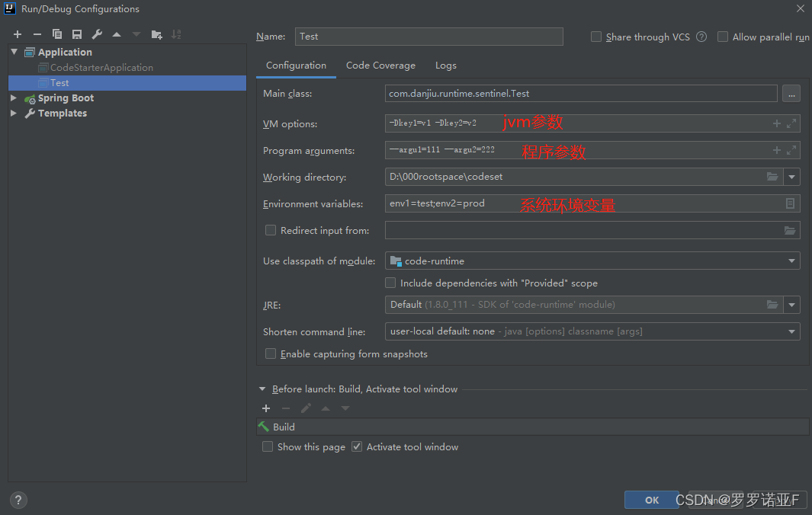Open the JRE dropdown
The height and width of the screenshot is (515, 812).
(x=791, y=305)
